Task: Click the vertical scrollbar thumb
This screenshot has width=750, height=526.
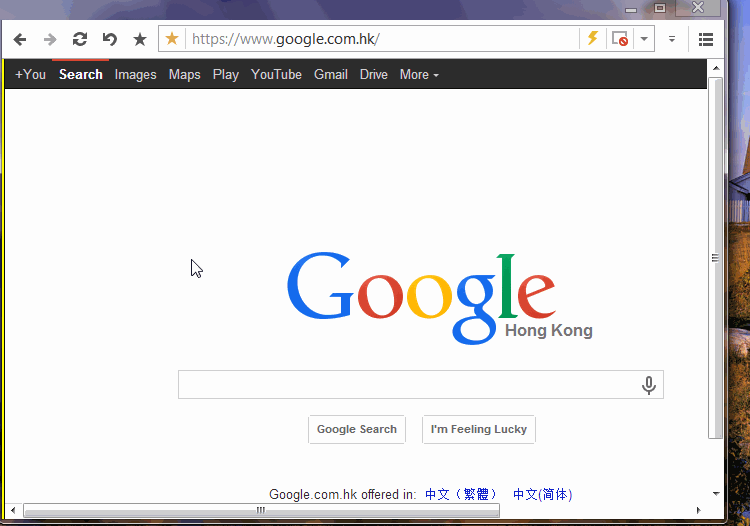Action: [715, 258]
